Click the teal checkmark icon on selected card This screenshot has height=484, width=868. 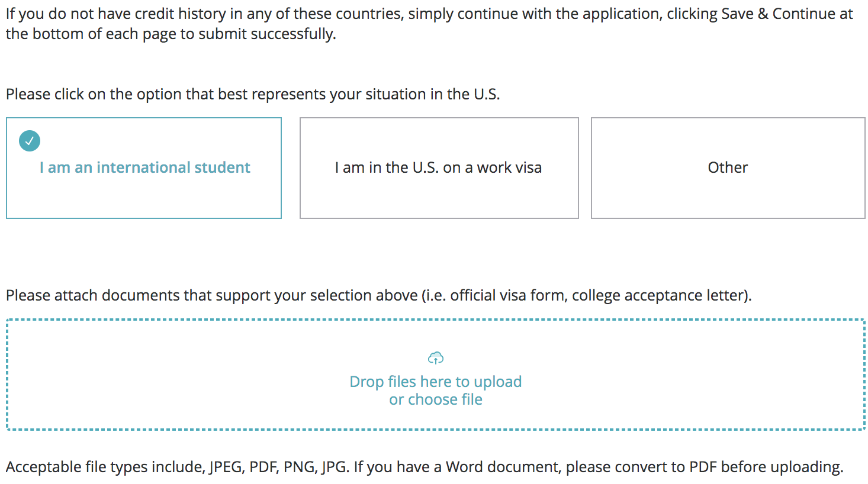point(30,141)
